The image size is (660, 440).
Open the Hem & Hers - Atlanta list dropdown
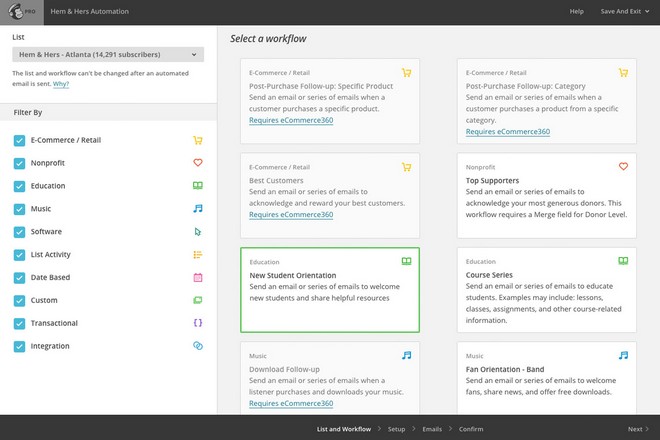pyautogui.click(x=108, y=54)
